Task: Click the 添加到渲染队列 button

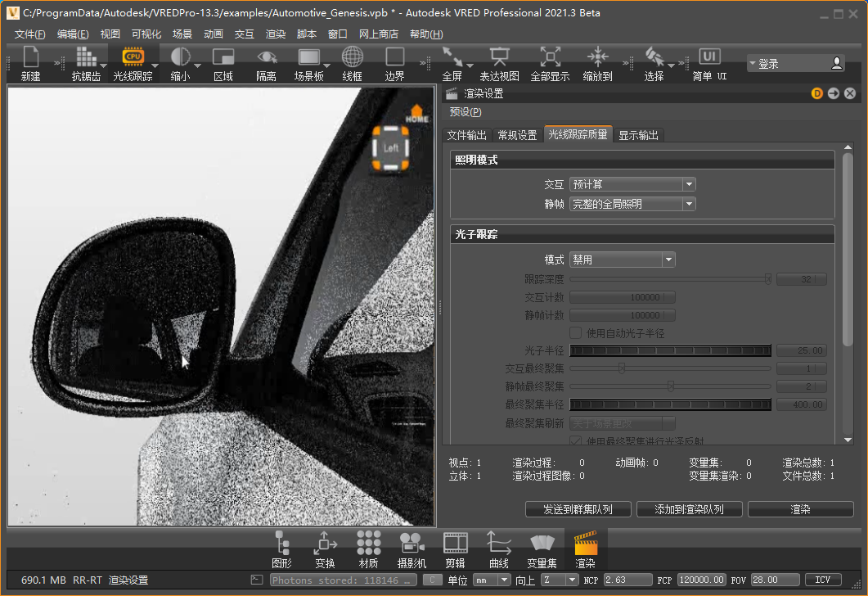Action: [x=689, y=509]
